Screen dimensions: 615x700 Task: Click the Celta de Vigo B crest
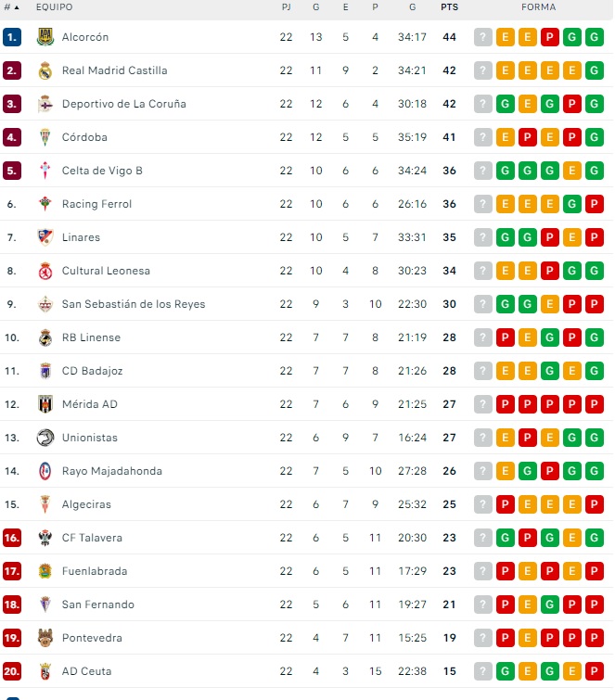45,171
